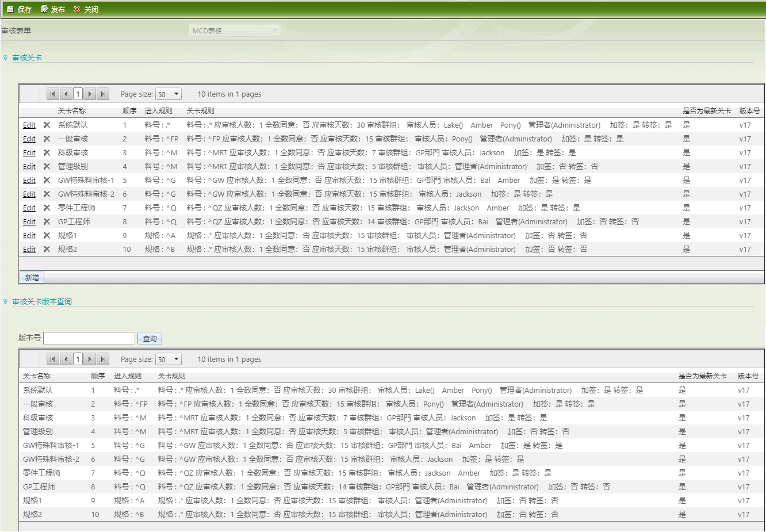The height and width of the screenshot is (532, 766).
Task: Click the 发布 publish toolbar button
Action: (x=53, y=9)
